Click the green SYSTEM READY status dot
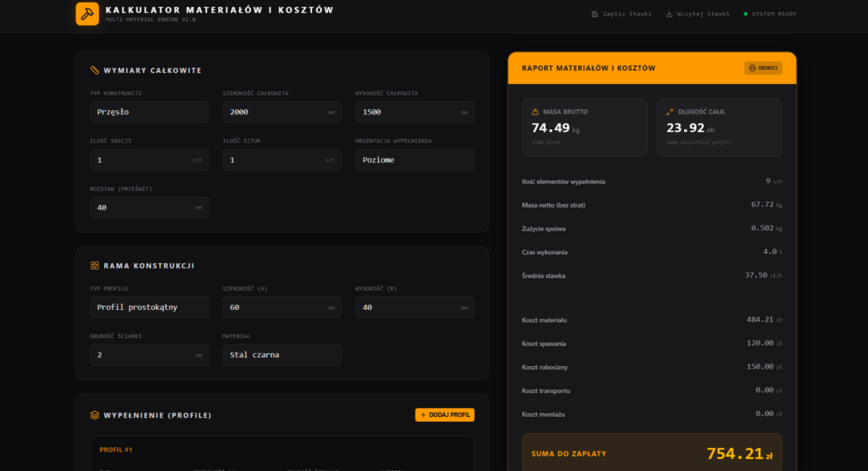This screenshot has width=868, height=471. point(745,14)
